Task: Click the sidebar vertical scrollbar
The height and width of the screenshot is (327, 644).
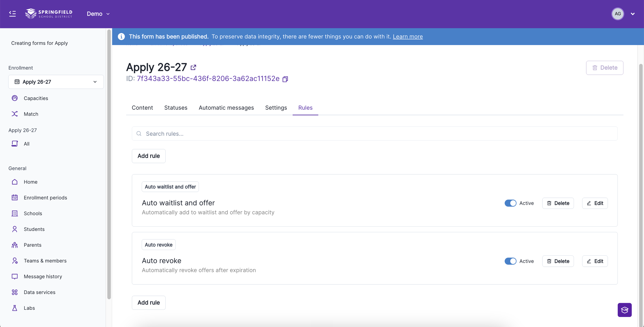Action: tap(109, 164)
